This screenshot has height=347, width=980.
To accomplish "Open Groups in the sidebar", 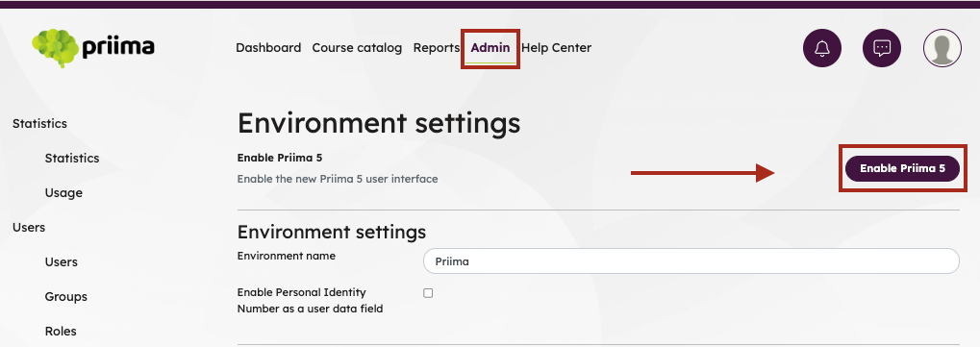I will 65,297.
